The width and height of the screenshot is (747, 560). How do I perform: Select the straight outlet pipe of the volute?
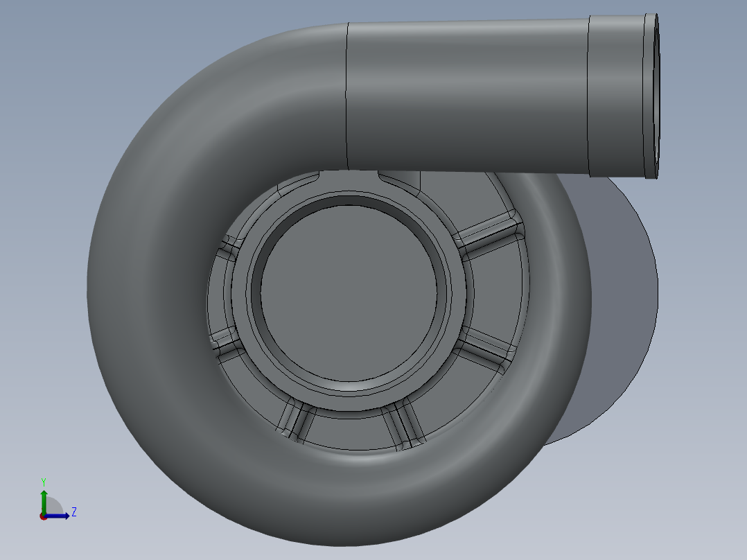(467, 96)
